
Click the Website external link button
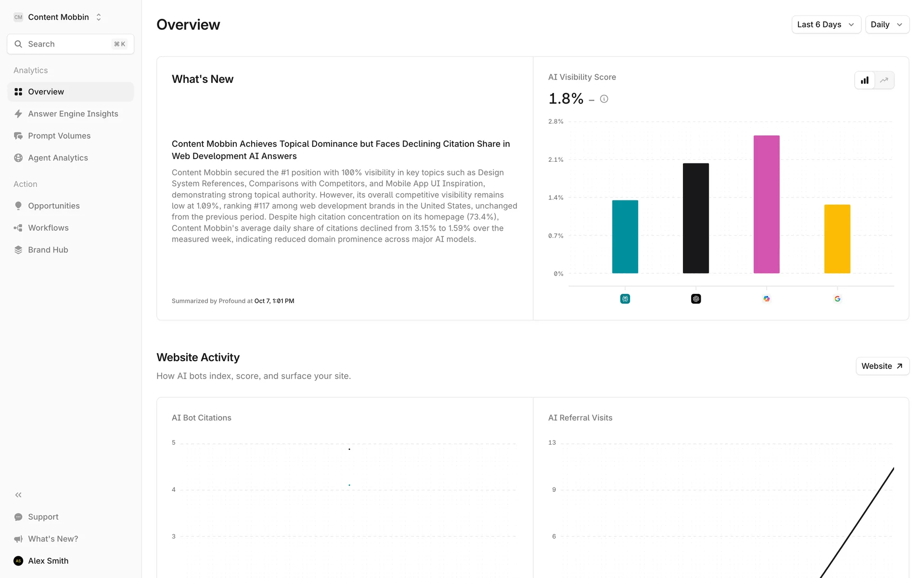882,366
